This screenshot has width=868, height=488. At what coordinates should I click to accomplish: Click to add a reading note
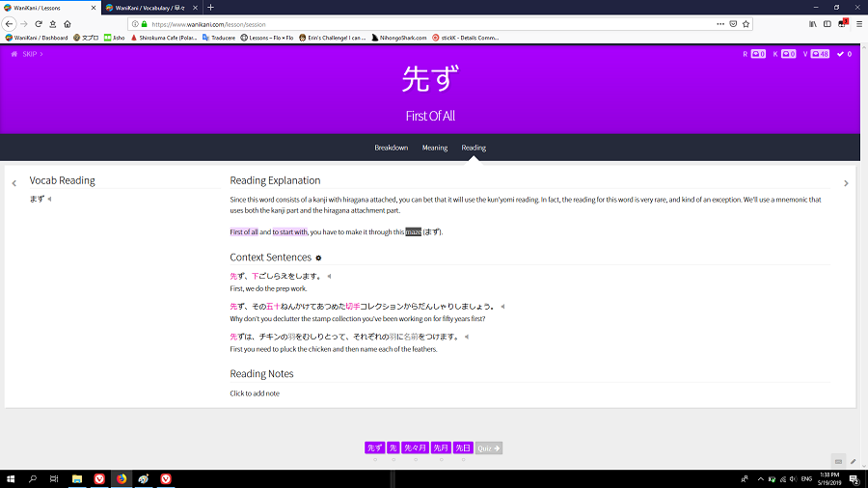tap(255, 393)
